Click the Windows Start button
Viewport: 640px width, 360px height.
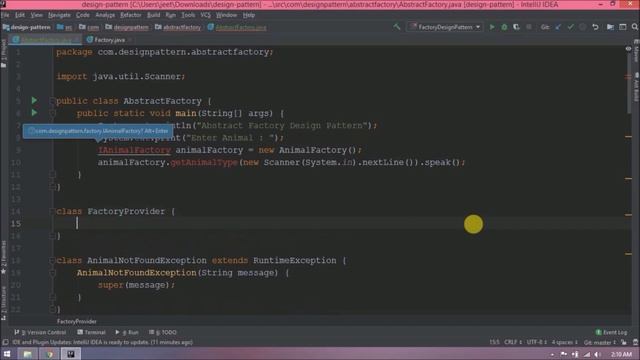click(7, 354)
